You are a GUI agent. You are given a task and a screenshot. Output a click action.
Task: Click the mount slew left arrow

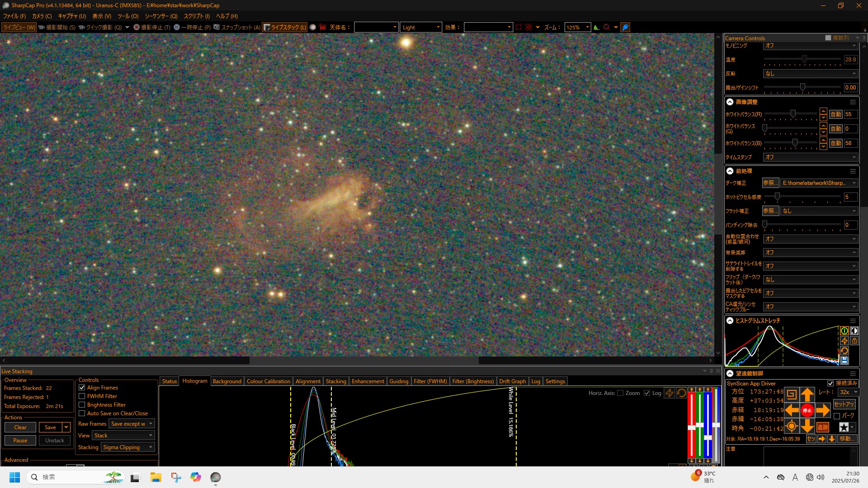[x=792, y=410]
